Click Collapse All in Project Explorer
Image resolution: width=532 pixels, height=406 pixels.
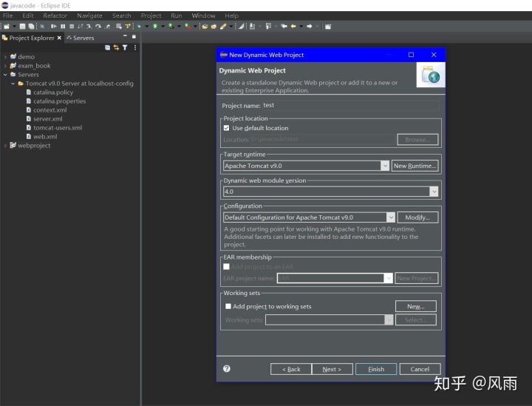pyautogui.click(x=107, y=47)
